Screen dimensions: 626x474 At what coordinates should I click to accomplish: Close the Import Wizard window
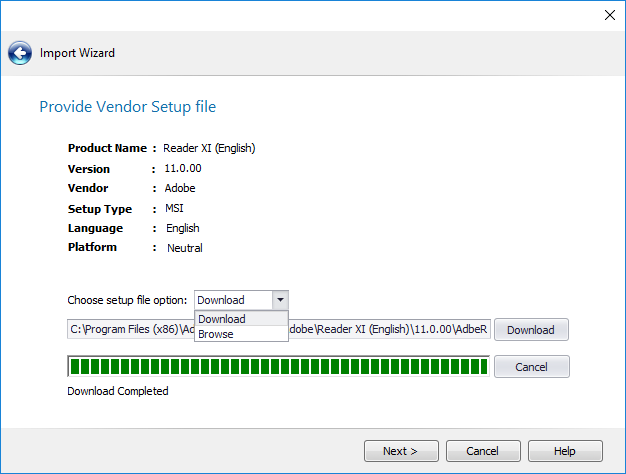[x=609, y=14]
